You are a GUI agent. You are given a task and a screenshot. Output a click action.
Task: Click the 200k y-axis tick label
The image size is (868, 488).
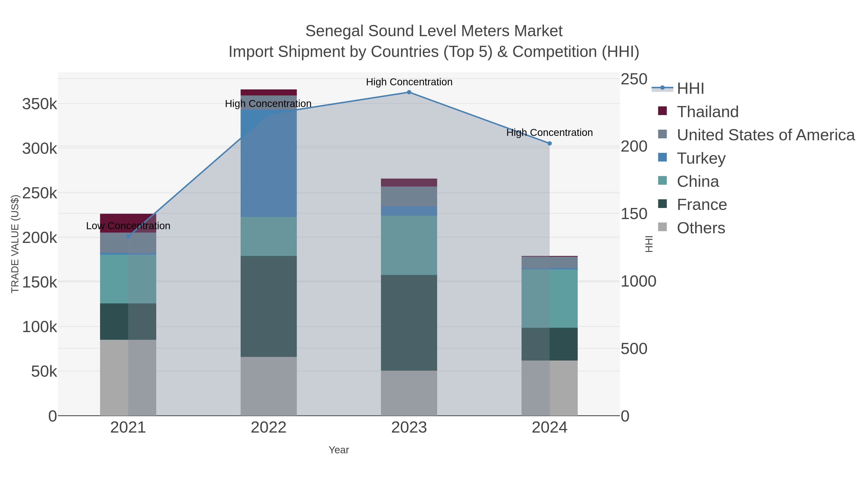(x=40, y=238)
